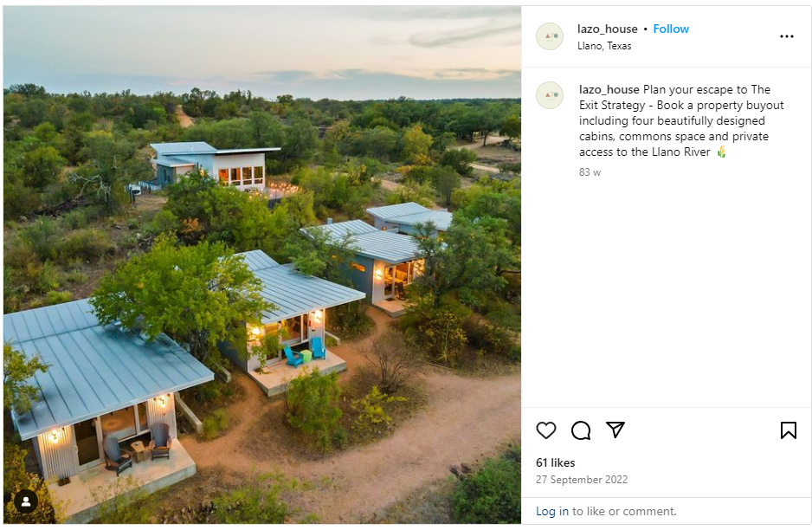This screenshot has height=530, width=812.
Task: Open the Llano, Texas location link
Action: 604,46
